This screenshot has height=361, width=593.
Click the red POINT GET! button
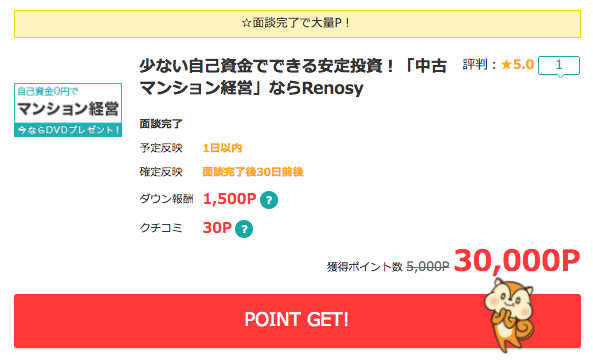297,321
